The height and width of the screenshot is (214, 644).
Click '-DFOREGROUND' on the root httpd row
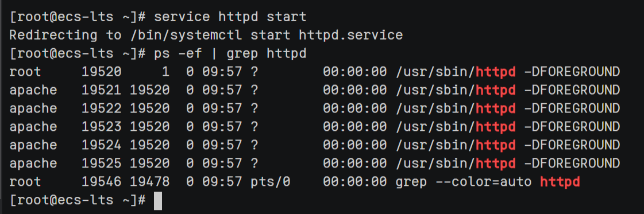click(x=572, y=72)
